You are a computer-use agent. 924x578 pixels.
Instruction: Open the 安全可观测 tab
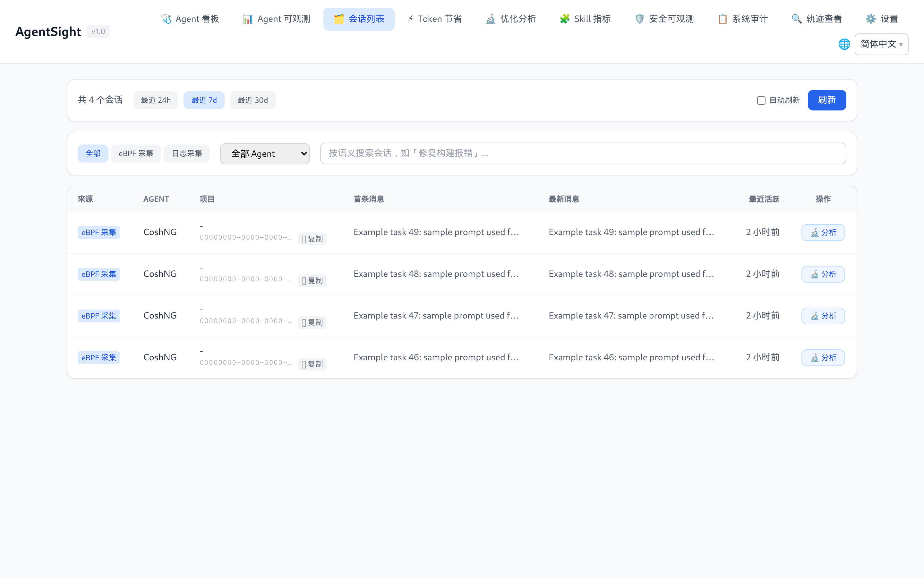tap(664, 19)
